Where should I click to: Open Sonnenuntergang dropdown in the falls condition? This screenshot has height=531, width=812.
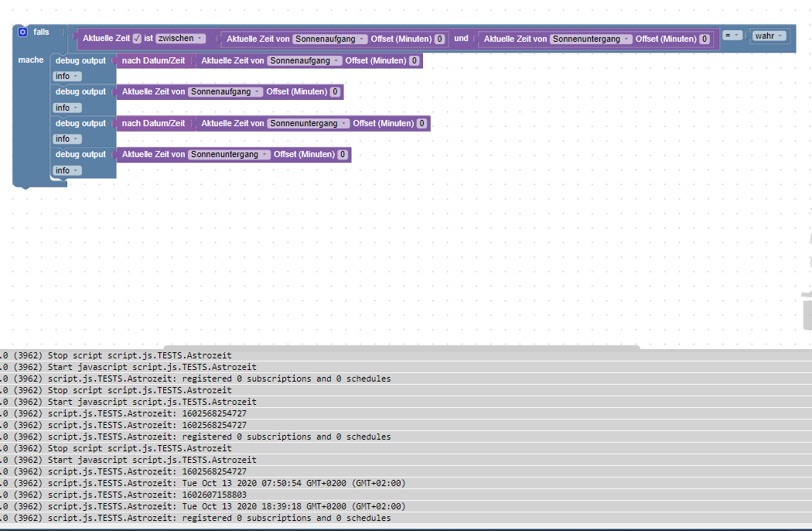click(592, 39)
